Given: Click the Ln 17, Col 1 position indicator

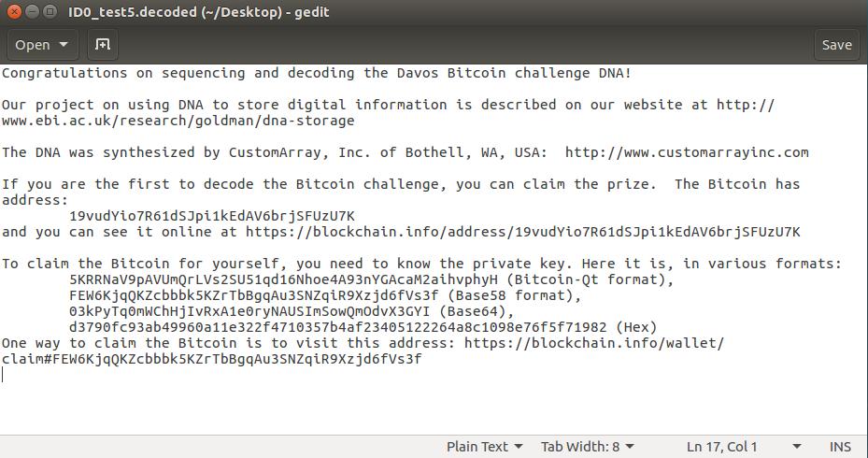Looking at the screenshot, I should point(722,447).
